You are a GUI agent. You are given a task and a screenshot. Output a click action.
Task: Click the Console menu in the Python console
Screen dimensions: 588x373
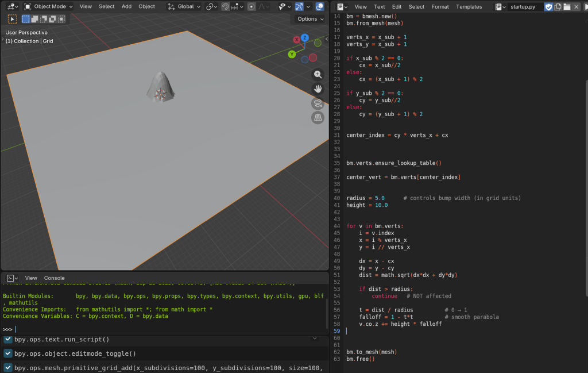(x=55, y=278)
